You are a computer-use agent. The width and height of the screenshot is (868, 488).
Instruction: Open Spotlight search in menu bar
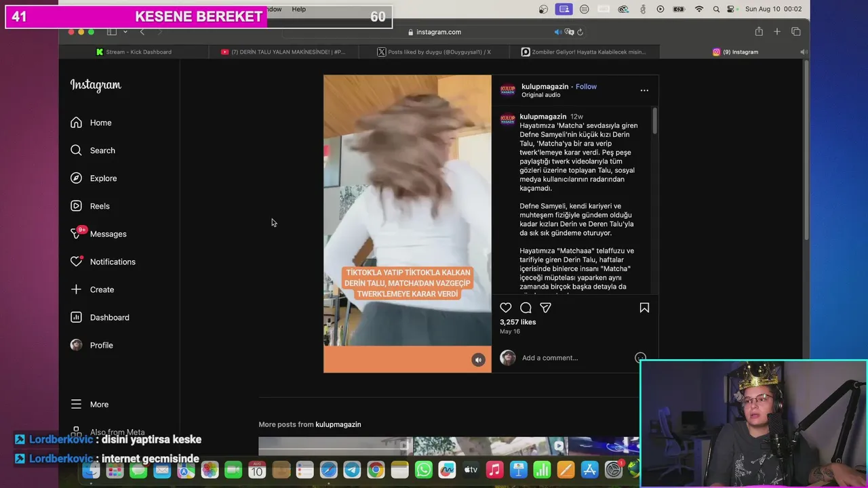pyautogui.click(x=717, y=9)
